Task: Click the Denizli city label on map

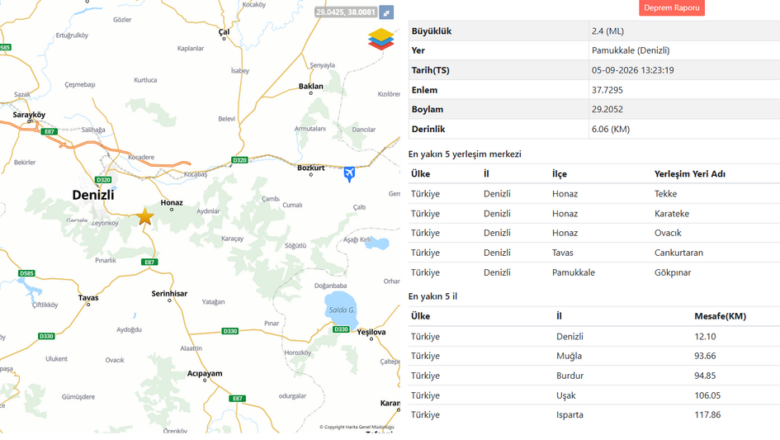Action: tap(93, 194)
